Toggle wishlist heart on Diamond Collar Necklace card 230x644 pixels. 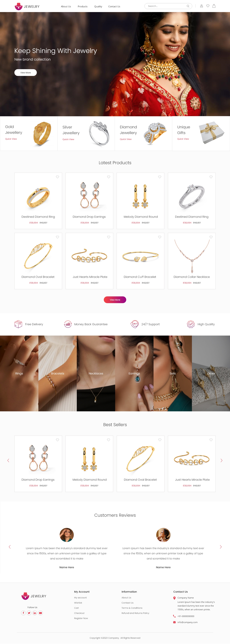tap(211, 237)
